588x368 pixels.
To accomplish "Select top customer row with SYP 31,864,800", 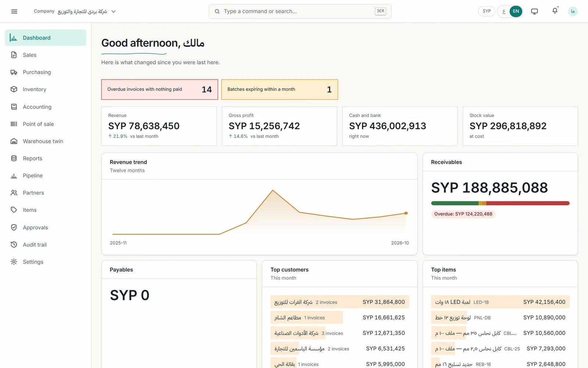I will tap(340, 302).
